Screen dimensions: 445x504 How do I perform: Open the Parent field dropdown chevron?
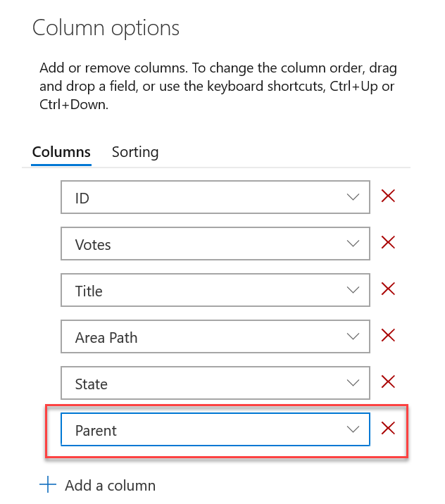[x=354, y=430]
